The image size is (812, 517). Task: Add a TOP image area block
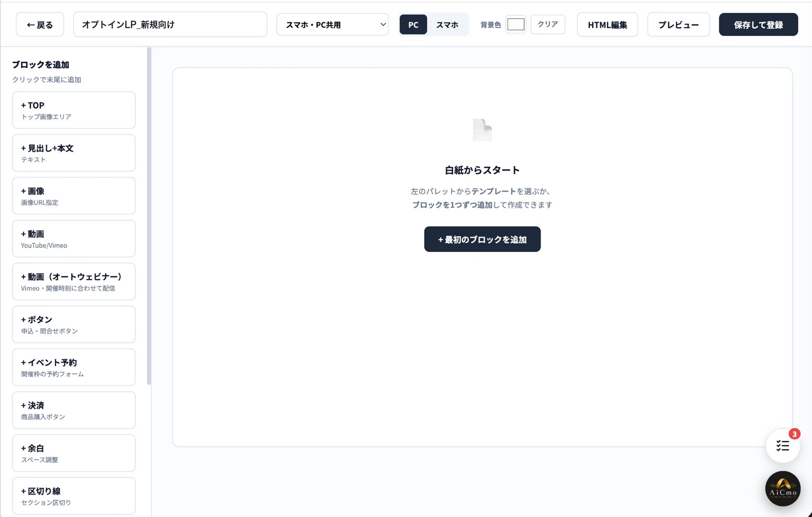[x=74, y=110]
